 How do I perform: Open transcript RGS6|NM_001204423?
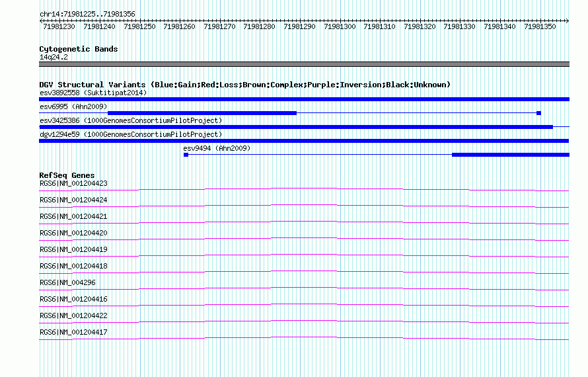(x=73, y=184)
